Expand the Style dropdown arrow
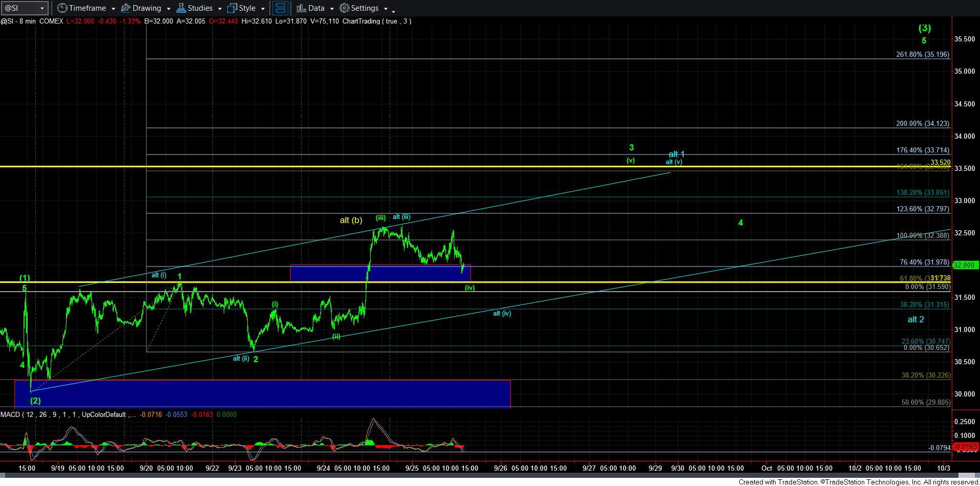Screen dimensions: 980x486 tap(263, 9)
